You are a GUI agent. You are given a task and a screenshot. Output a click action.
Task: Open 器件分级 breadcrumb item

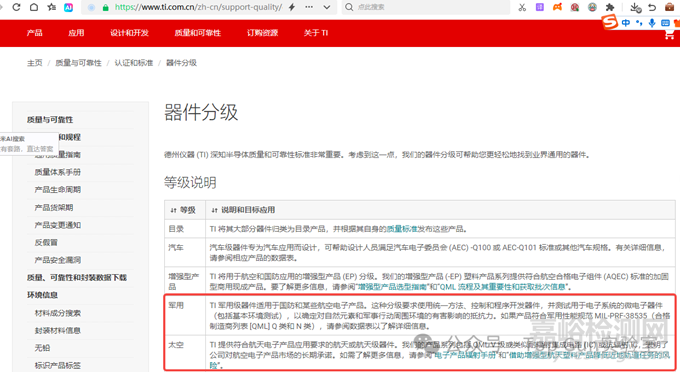click(x=181, y=63)
